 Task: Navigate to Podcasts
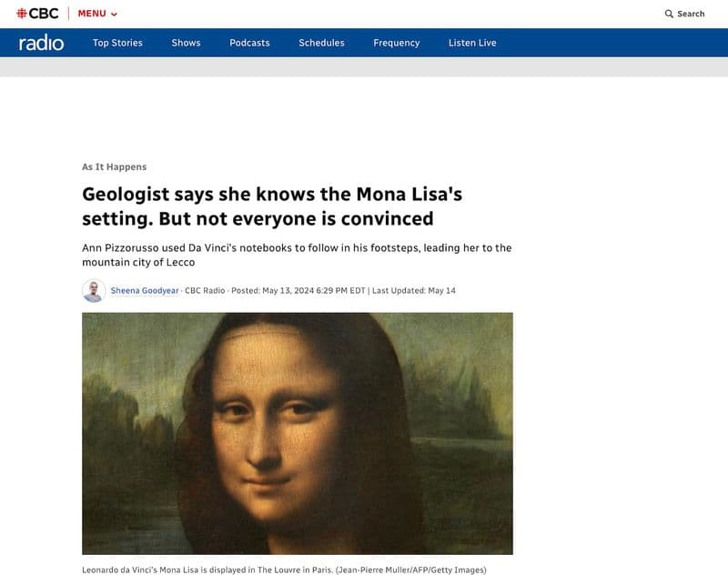249,43
